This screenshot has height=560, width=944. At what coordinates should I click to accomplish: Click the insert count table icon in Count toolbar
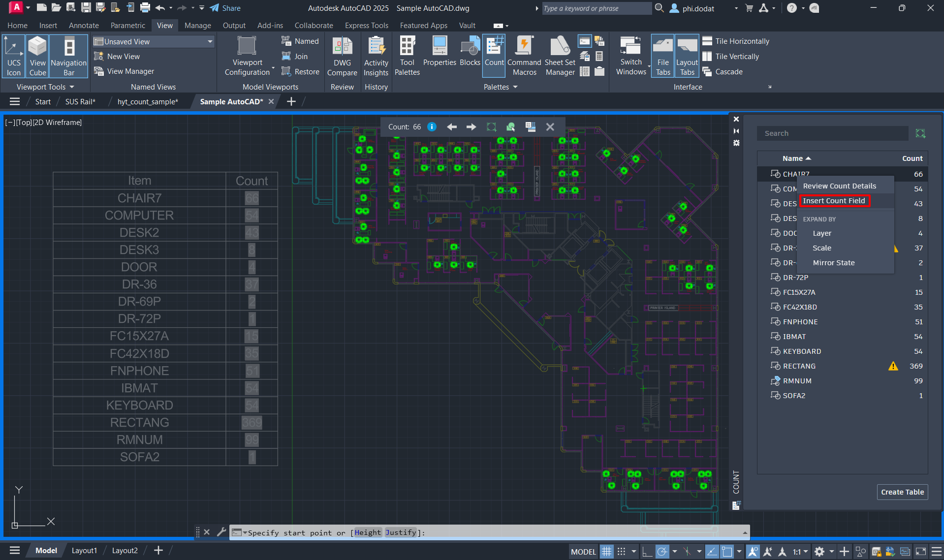pyautogui.click(x=531, y=127)
